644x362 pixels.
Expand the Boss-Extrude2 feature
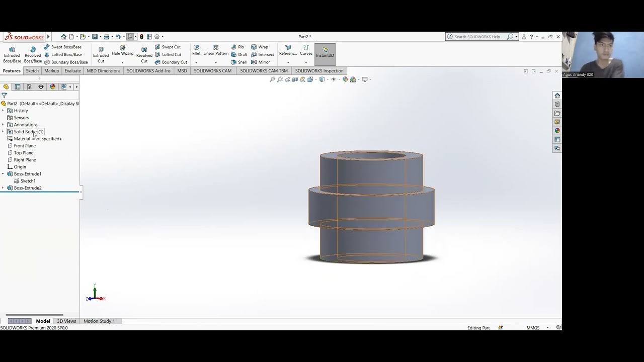[3, 188]
